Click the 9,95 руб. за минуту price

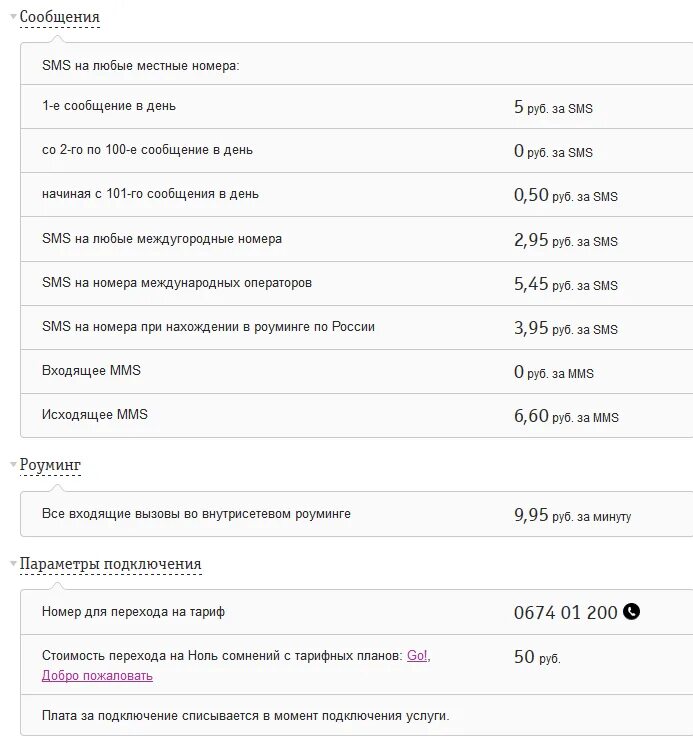pos(572,516)
